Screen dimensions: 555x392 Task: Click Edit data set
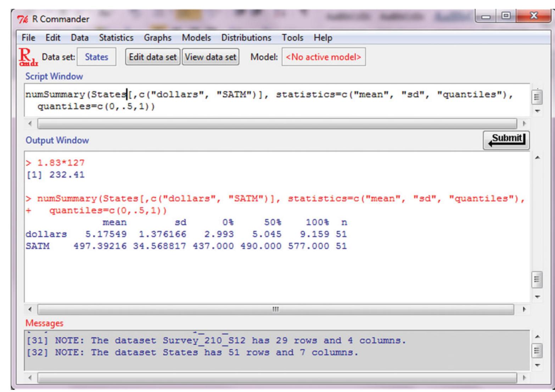pyautogui.click(x=154, y=57)
